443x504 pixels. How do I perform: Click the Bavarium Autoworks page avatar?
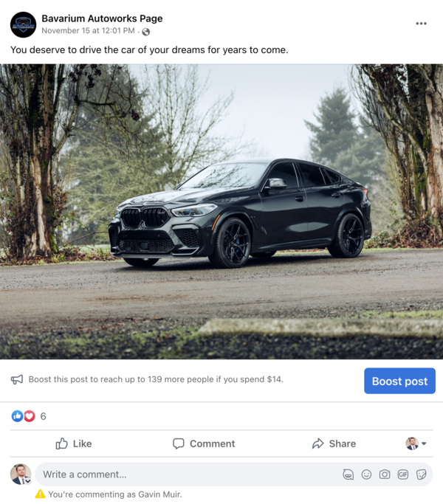23,25
